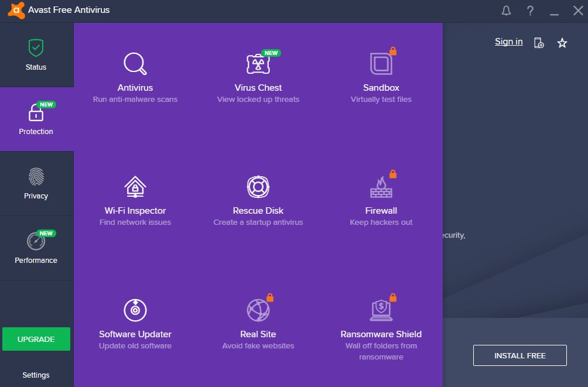Click the Antivirus title text
Viewport: 588px width, 387px height.
[135, 88]
